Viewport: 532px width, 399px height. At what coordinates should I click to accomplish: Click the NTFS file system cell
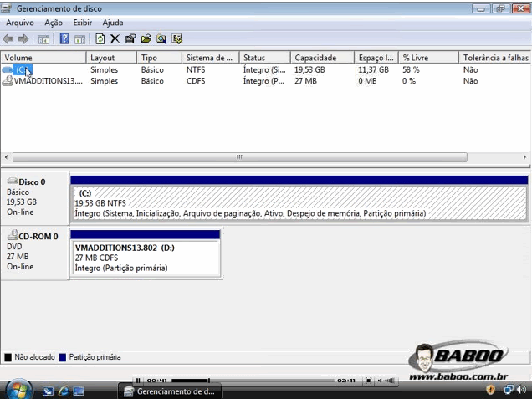196,70
